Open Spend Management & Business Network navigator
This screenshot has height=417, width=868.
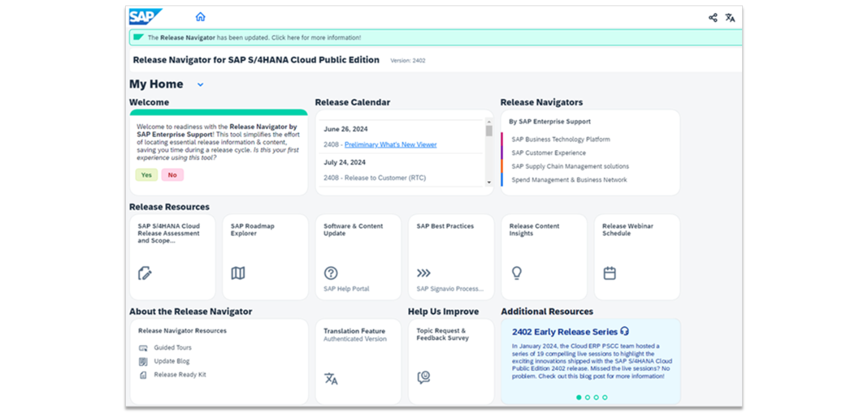pos(569,180)
